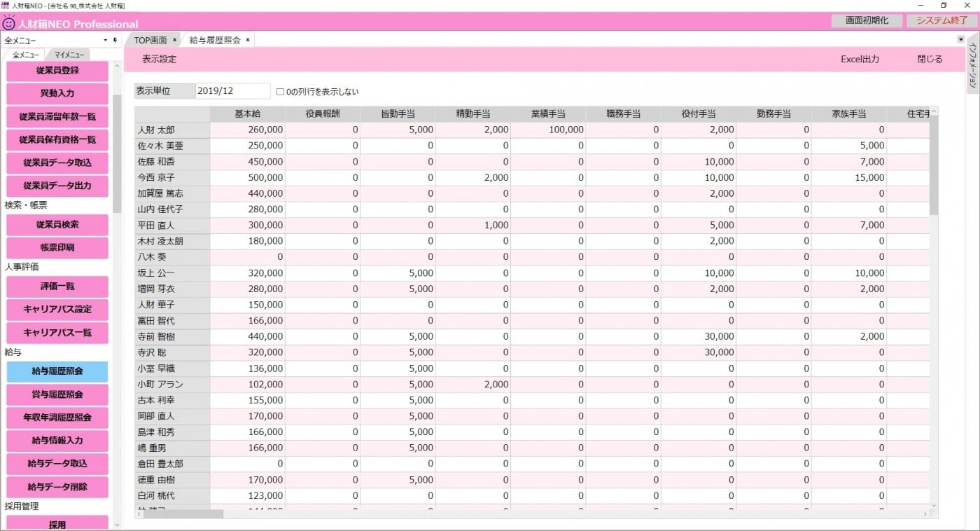This screenshot has height=531, width=980.
Task: Open 従業員データ出力
Action: [57, 186]
